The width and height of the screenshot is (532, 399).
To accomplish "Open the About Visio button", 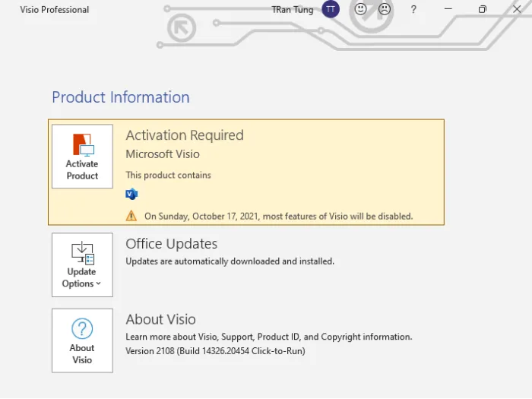I will coord(82,340).
